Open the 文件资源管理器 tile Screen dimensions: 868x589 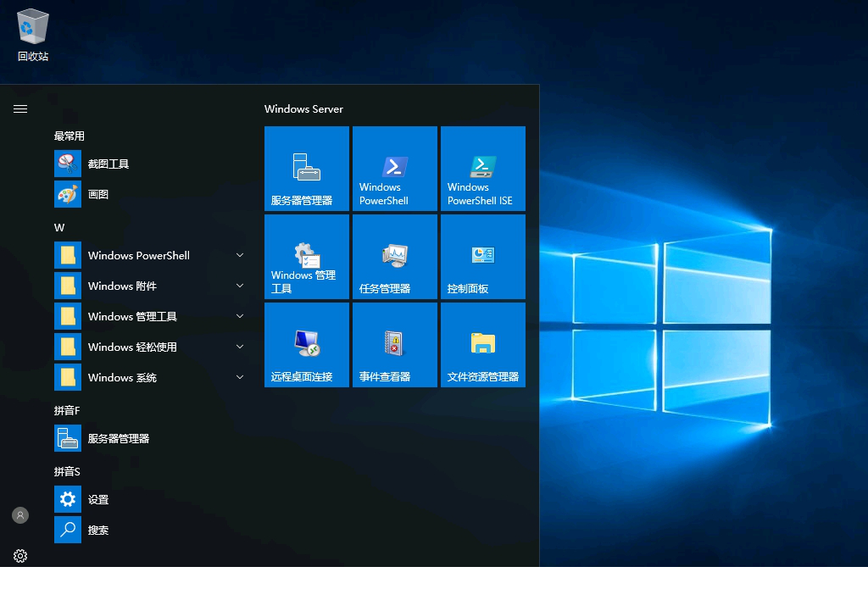coord(482,344)
